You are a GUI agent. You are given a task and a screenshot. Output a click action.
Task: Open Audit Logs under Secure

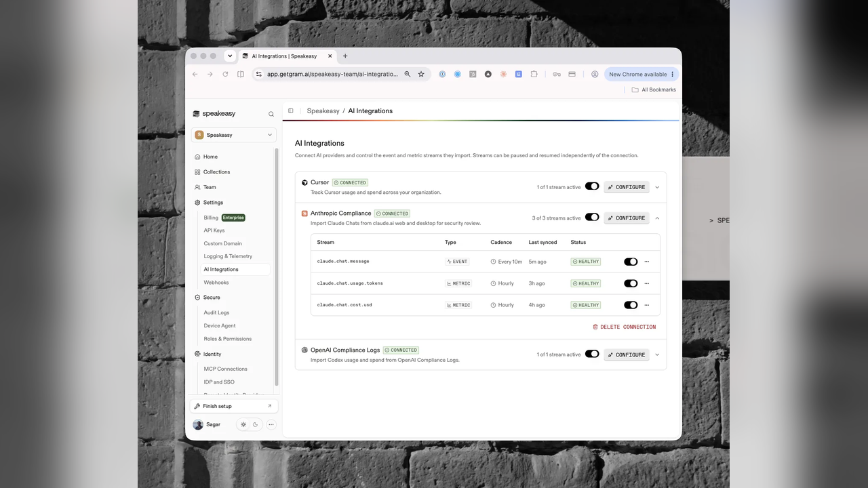click(x=216, y=312)
